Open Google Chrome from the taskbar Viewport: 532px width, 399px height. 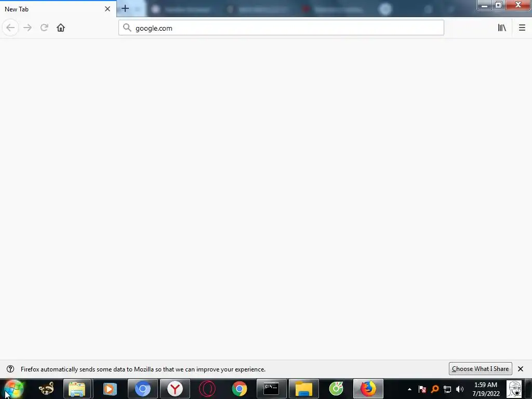[x=239, y=389]
